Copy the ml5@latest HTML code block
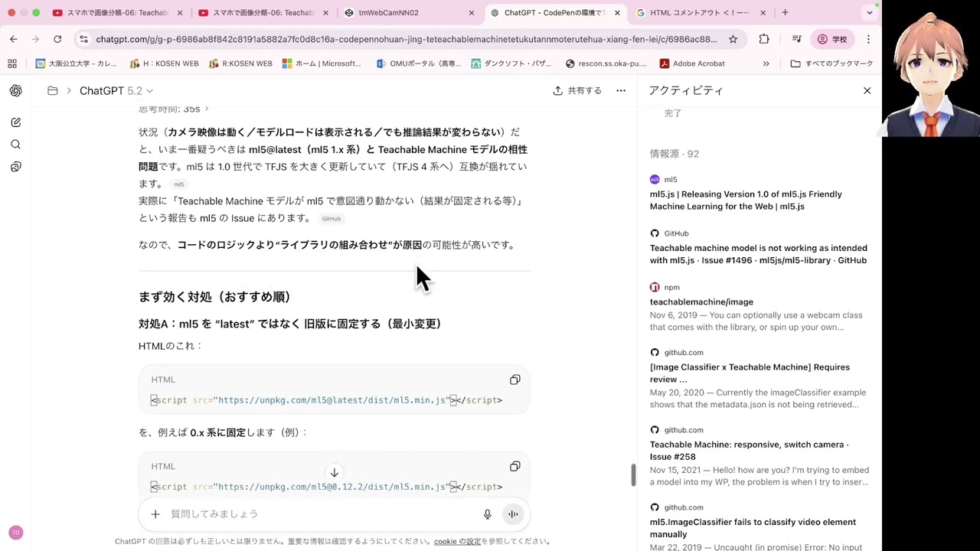The width and height of the screenshot is (980, 551). (x=515, y=380)
